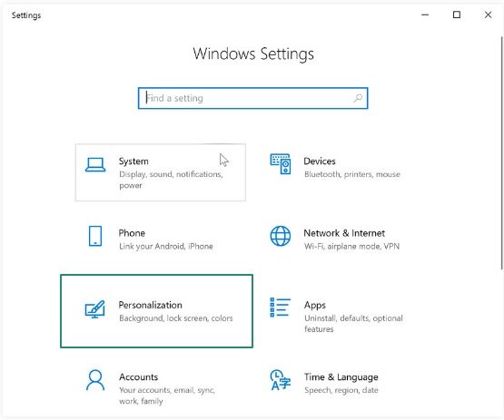Click the Time & Language title

click(x=341, y=377)
